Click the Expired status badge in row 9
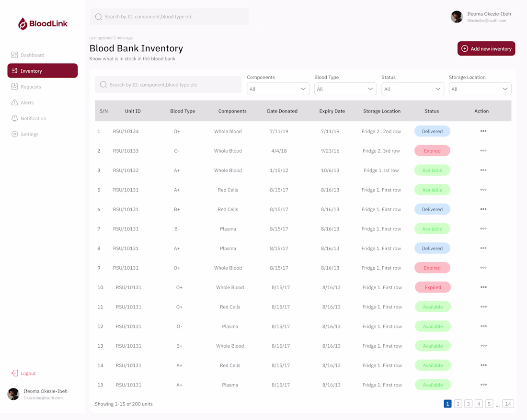The image size is (527, 420). [432, 267]
